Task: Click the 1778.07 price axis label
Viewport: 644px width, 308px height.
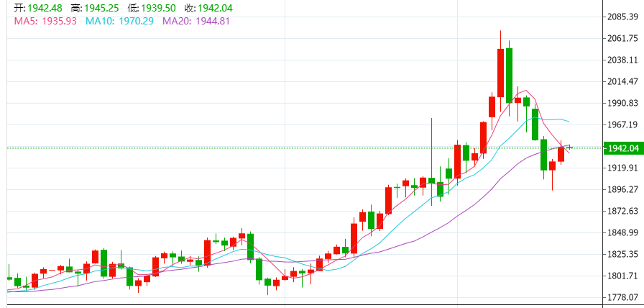Action: (x=623, y=297)
